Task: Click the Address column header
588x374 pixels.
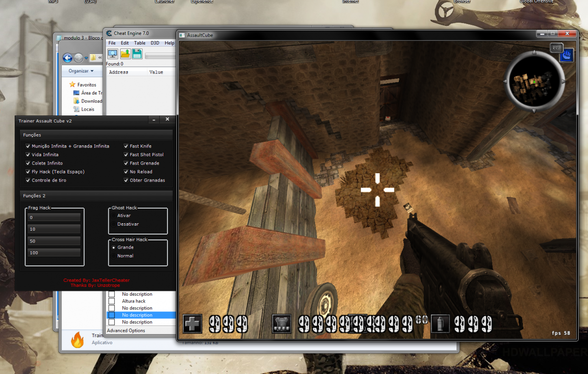Action: (127, 72)
